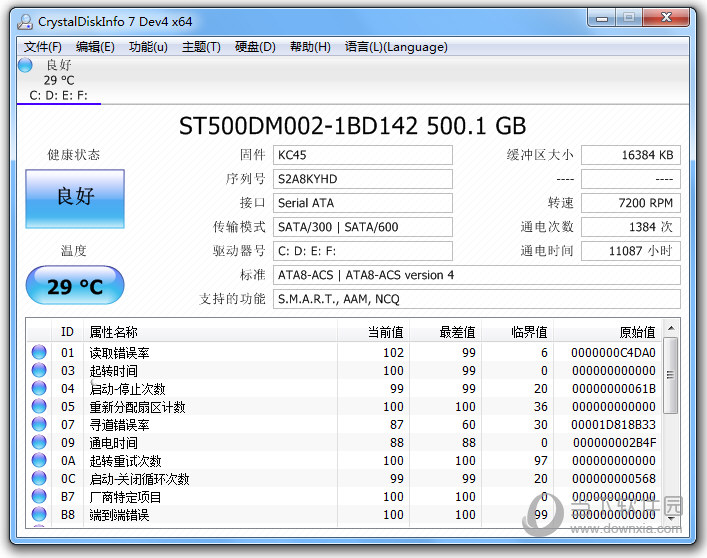Select the 读取错误率 attribute row
Viewport: 707px width, 558px height.
point(344,352)
